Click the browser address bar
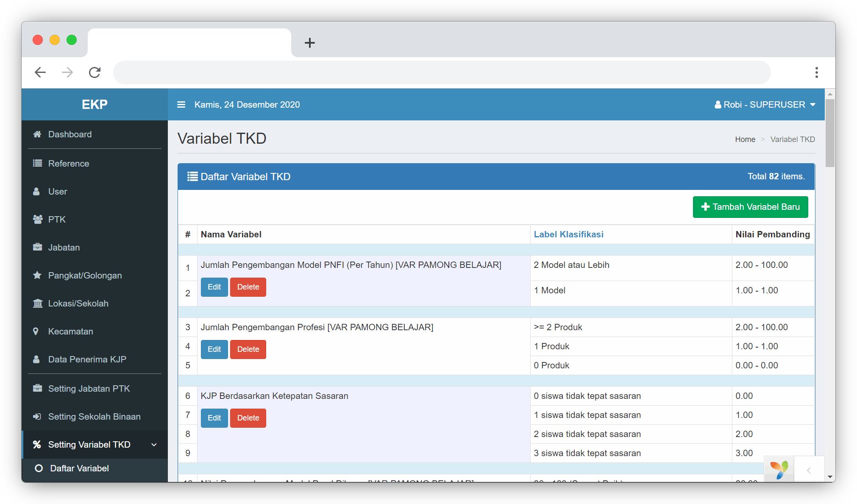The width and height of the screenshot is (857, 504). coord(442,72)
